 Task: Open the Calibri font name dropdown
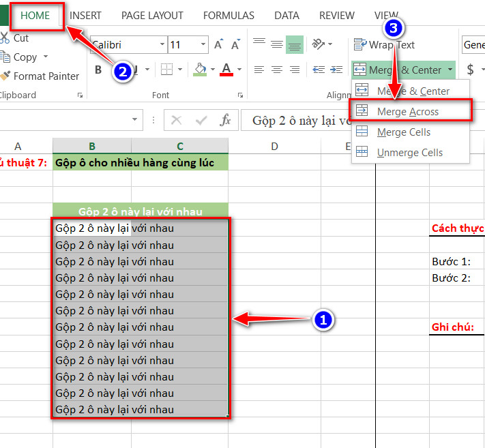click(162, 44)
